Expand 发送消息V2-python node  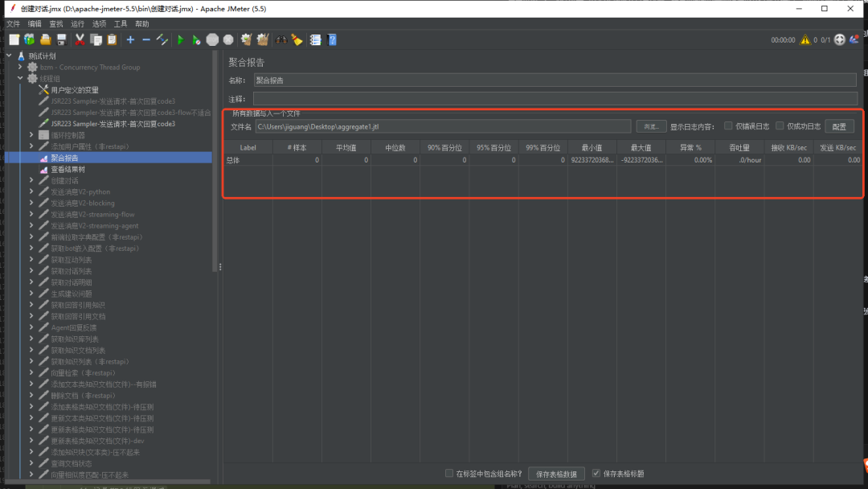[31, 191]
